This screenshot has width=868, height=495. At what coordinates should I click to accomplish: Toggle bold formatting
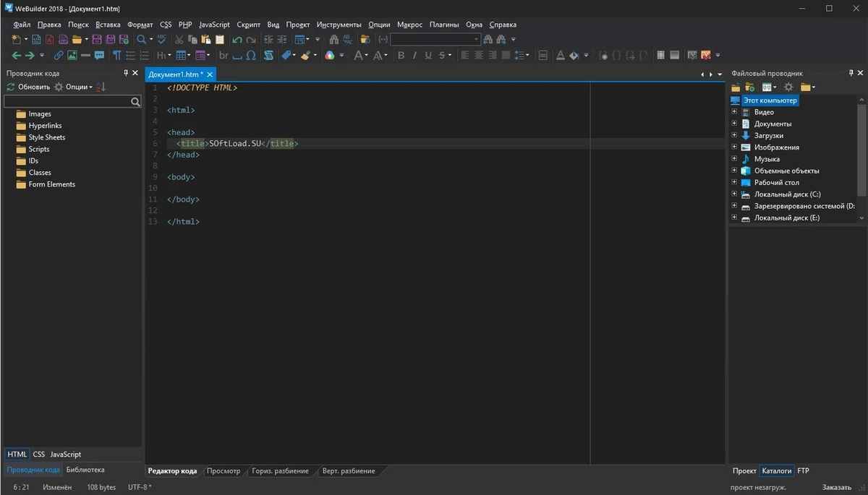[x=401, y=55]
